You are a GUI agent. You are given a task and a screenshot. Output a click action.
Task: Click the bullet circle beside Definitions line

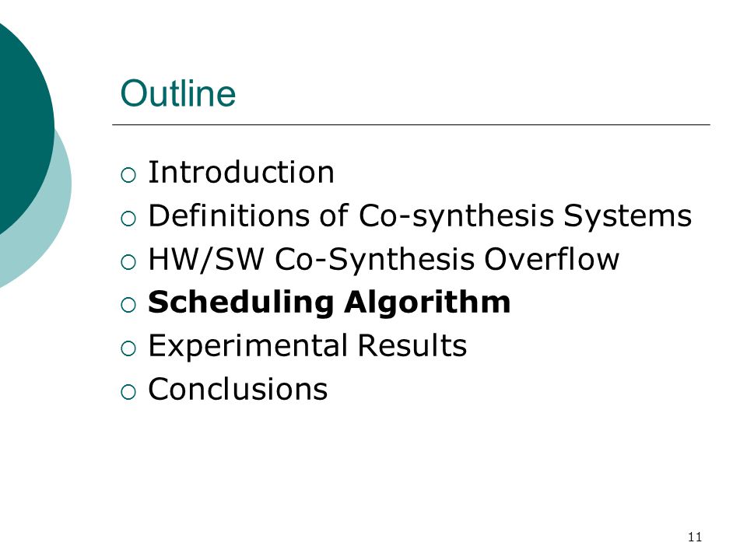pos(128,219)
